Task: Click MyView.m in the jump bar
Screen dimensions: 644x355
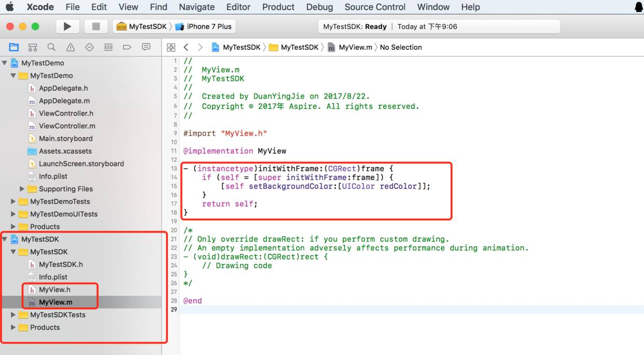Action: click(x=351, y=47)
